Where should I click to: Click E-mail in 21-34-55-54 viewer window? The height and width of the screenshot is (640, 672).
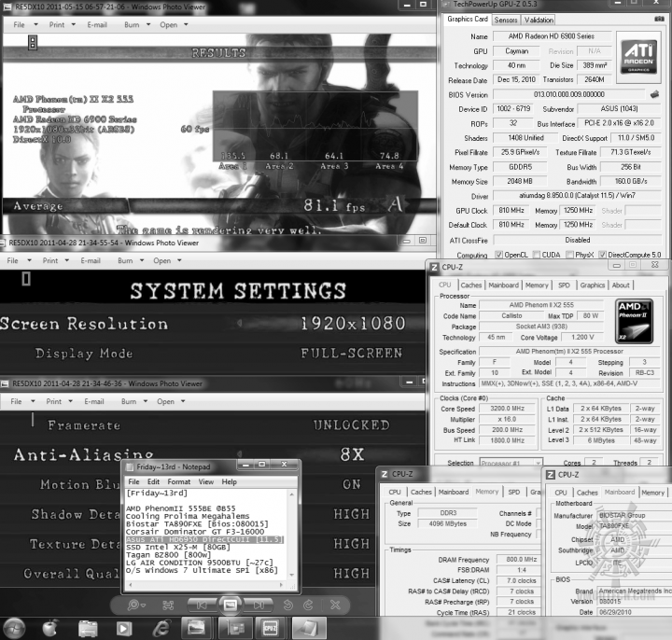[x=91, y=260]
